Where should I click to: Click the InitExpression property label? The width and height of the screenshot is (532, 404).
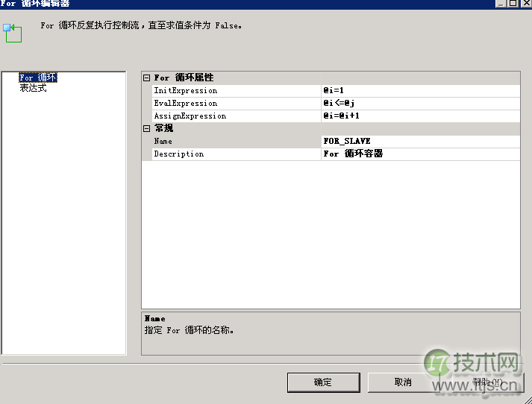236,90
